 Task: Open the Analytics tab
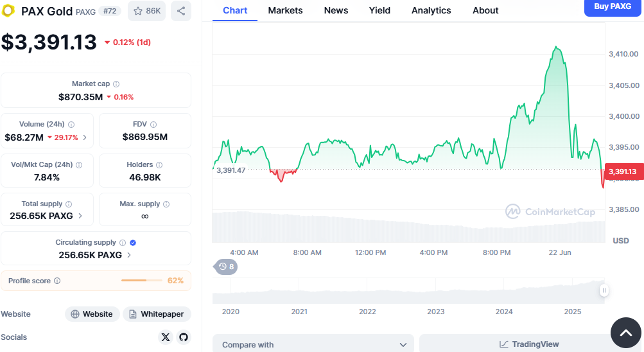(431, 11)
